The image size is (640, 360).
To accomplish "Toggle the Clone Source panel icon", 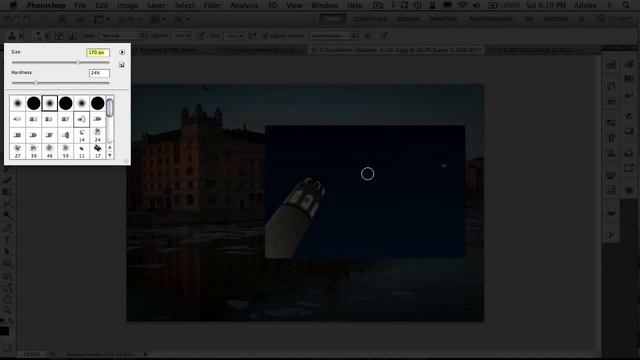I will 73,36.
